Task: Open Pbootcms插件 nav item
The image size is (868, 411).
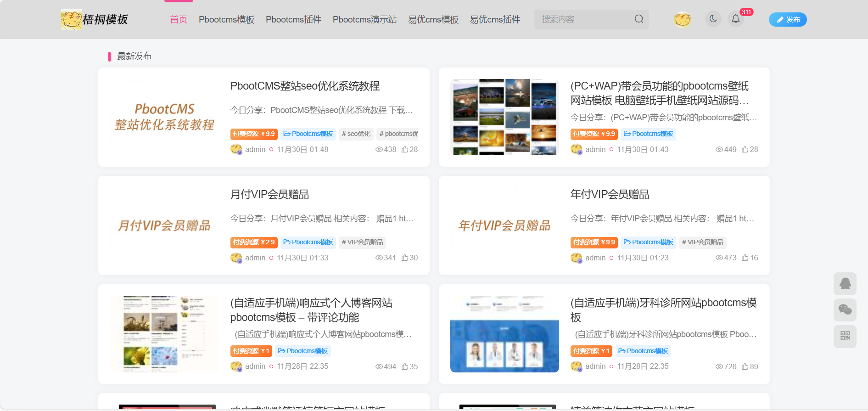Action: (x=294, y=19)
